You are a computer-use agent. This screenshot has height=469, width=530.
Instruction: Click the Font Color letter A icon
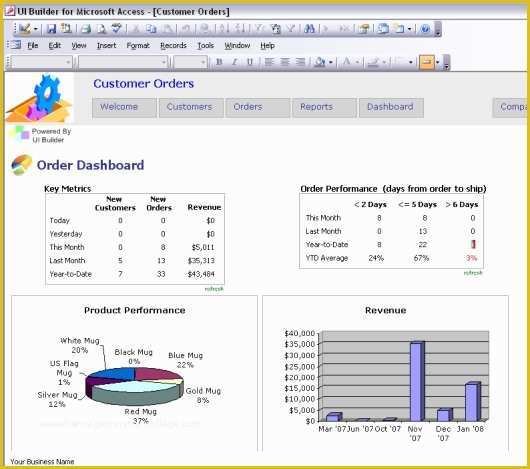tap(346, 62)
